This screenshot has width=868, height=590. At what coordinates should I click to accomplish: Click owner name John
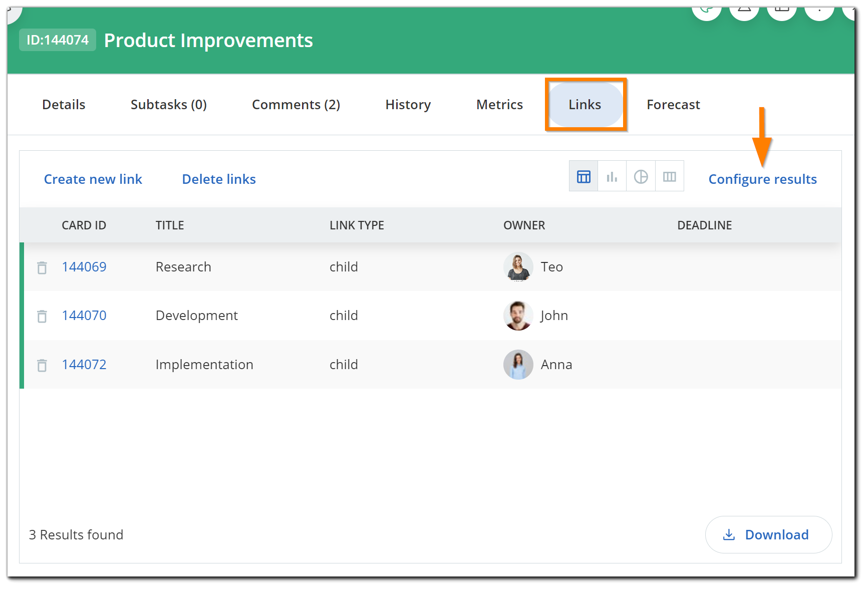click(x=554, y=315)
